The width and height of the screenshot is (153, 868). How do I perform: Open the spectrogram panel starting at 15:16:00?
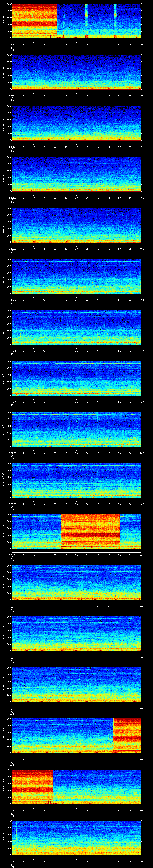click(76, 123)
